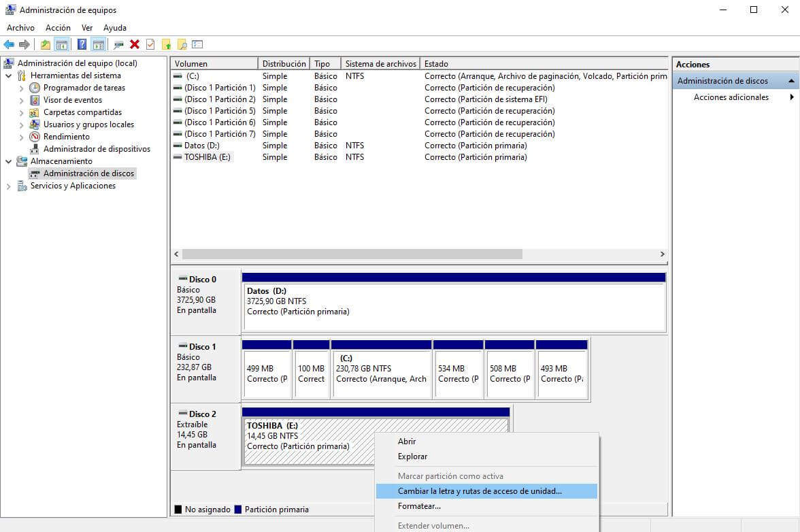This screenshot has height=532, width=800.
Task: Expand the Usuarios y grupos locales node
Action: [x=22, y=124]
